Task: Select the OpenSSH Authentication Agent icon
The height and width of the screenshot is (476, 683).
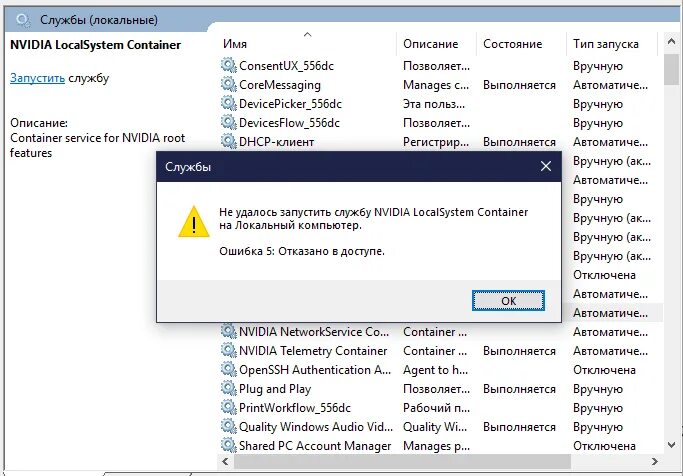Action: tap(228, 369)
